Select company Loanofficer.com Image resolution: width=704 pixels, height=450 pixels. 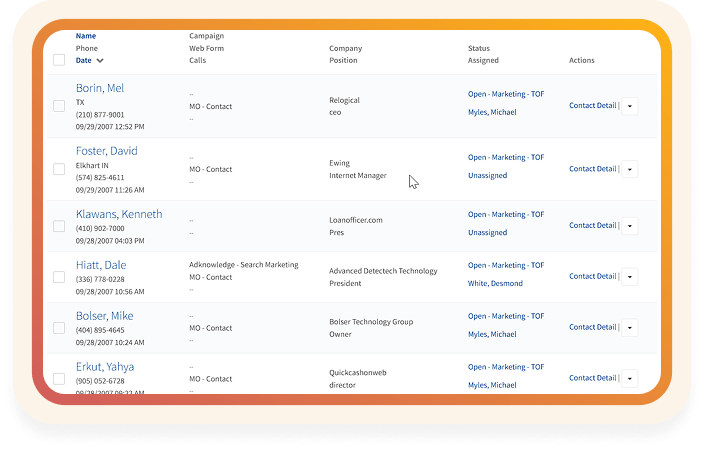pyautogui.click(x=356, y=220)
